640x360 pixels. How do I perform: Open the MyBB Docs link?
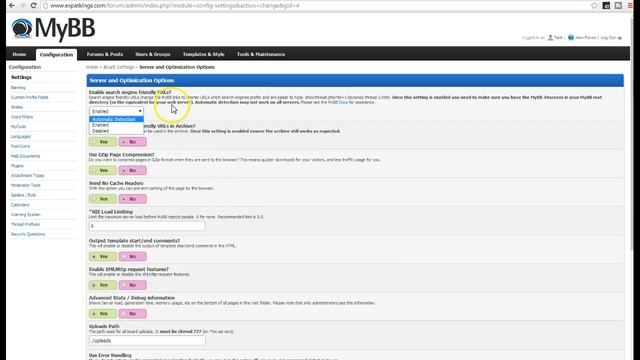pos(338,102)
